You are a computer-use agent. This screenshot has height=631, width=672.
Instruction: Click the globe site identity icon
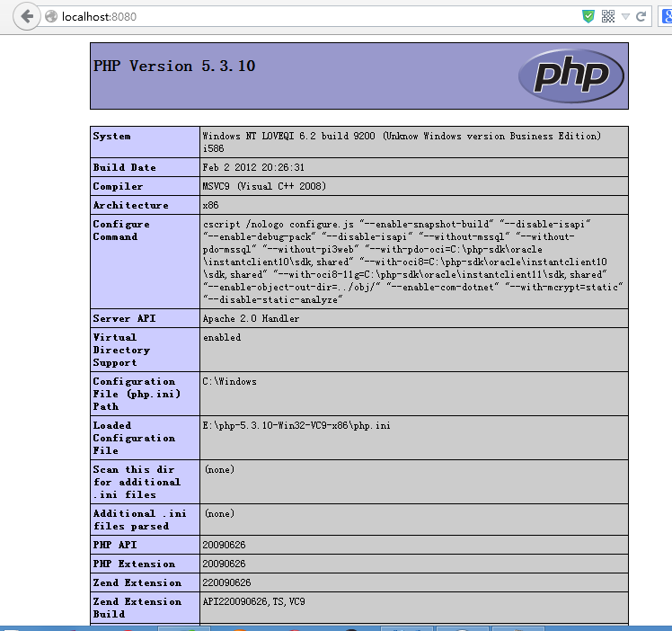[x=51, y=17]
